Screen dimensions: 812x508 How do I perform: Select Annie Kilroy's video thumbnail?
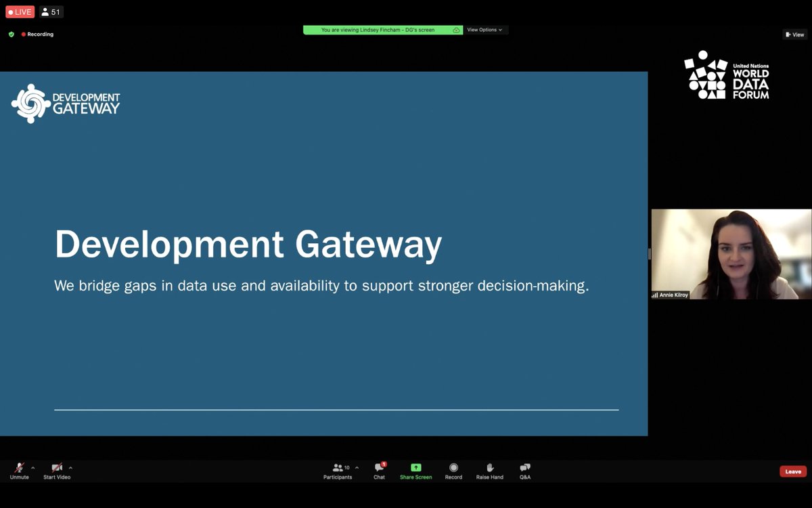click(x=731, y=254)
